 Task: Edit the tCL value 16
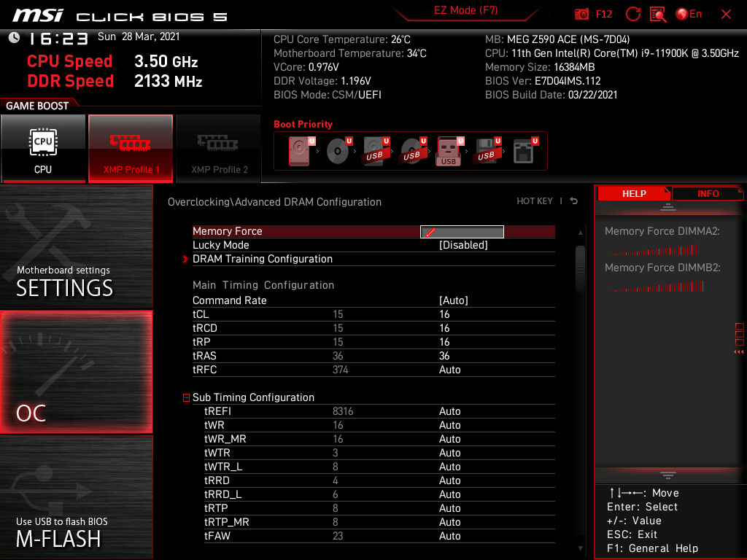(x=444, y=314)
